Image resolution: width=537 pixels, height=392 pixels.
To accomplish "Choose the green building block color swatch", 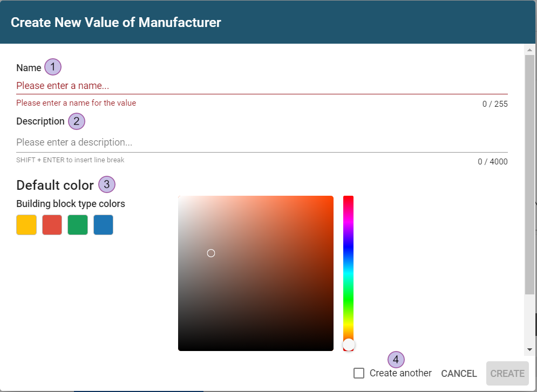I will tap(78, 225).
